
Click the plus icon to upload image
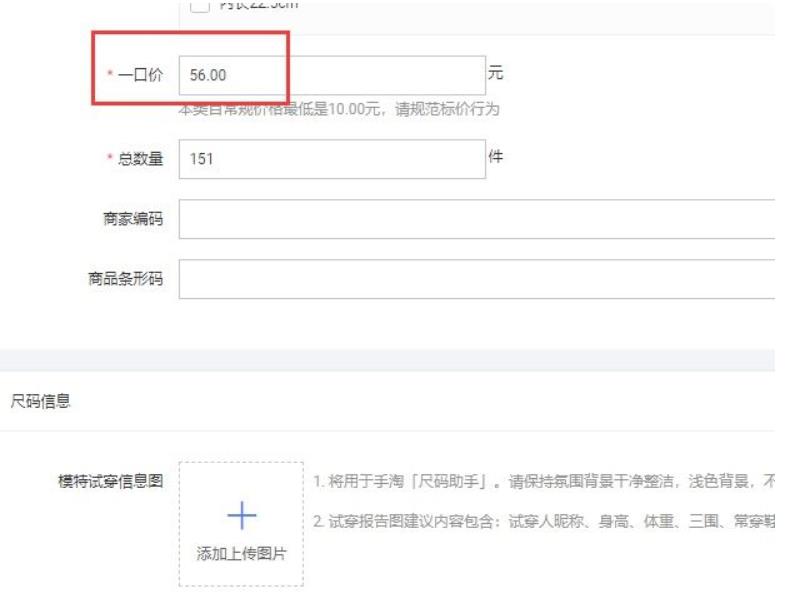coord(241,515)
